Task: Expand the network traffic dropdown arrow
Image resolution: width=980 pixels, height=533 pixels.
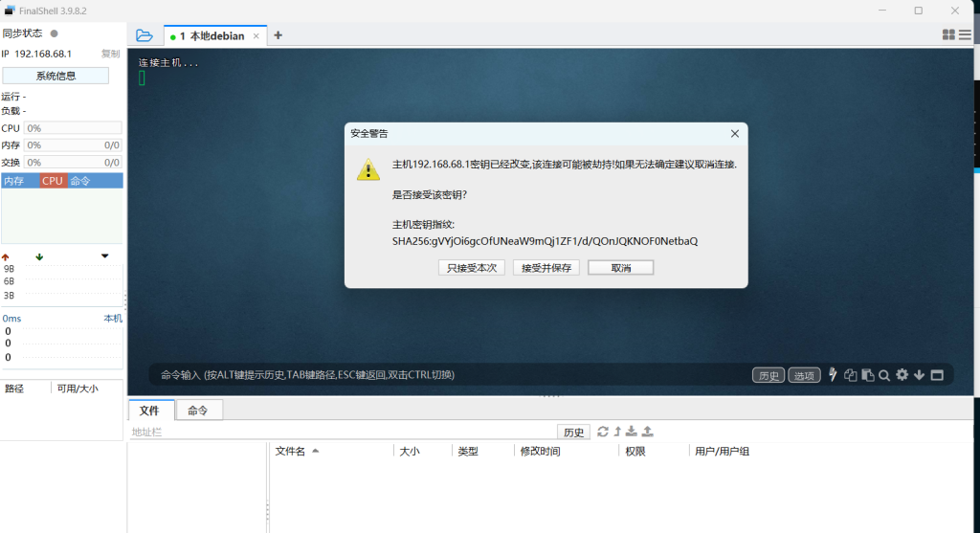Action: (104, 256)
